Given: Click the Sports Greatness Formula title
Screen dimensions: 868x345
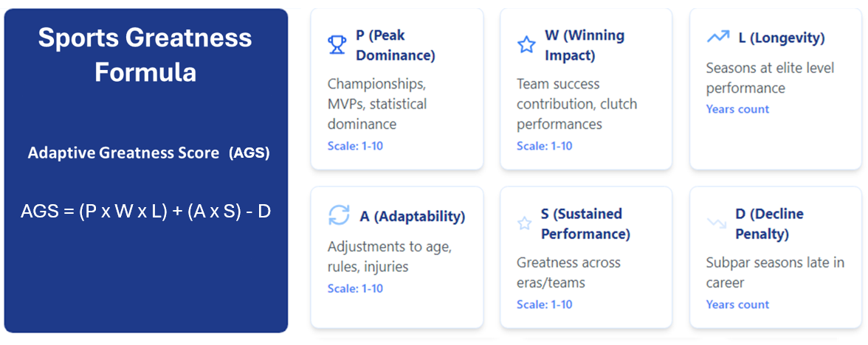Looking at the screenshot, I should click(x=145, y=55).
